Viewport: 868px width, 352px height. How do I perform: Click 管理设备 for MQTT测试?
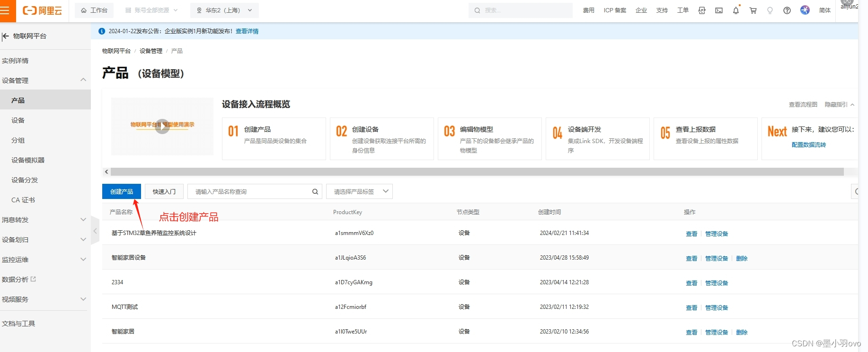717,308
